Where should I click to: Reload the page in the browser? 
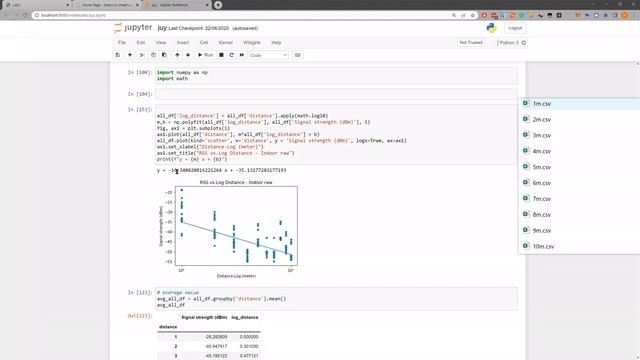[x=25, y=15]
